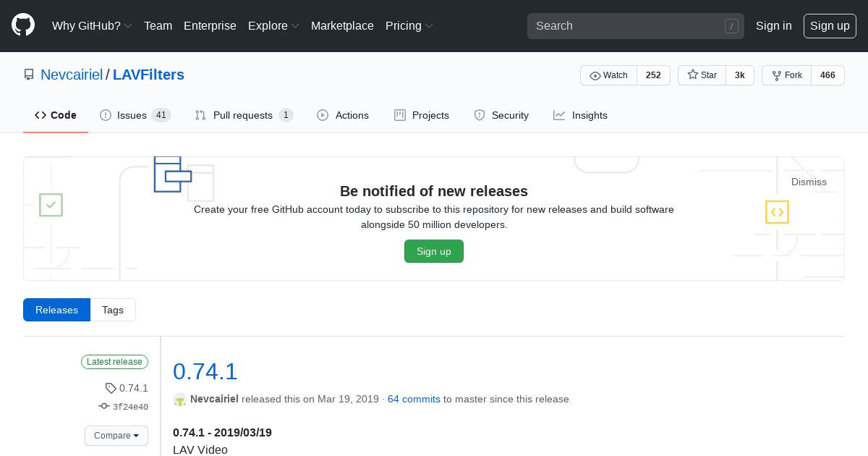Dismiss the release notification banner
This screenshot has width=868, height=456.
[x=809, y=182]
